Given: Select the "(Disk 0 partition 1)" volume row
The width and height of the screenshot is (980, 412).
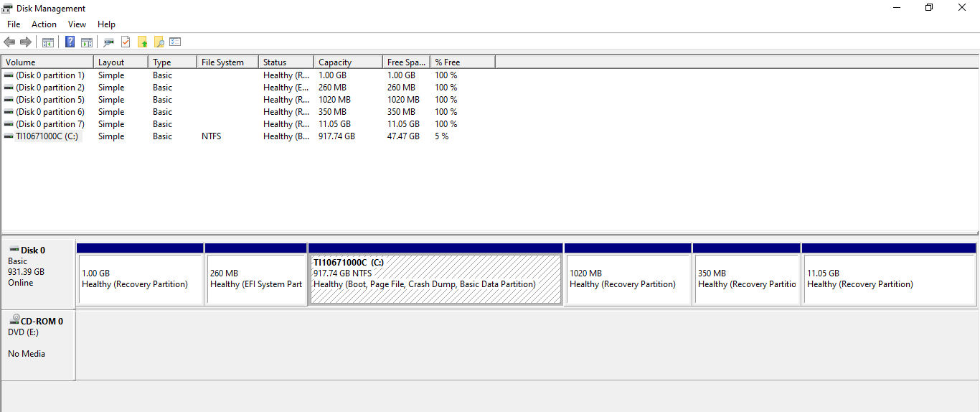Looking at the screenshot, I should click(248, 75).
